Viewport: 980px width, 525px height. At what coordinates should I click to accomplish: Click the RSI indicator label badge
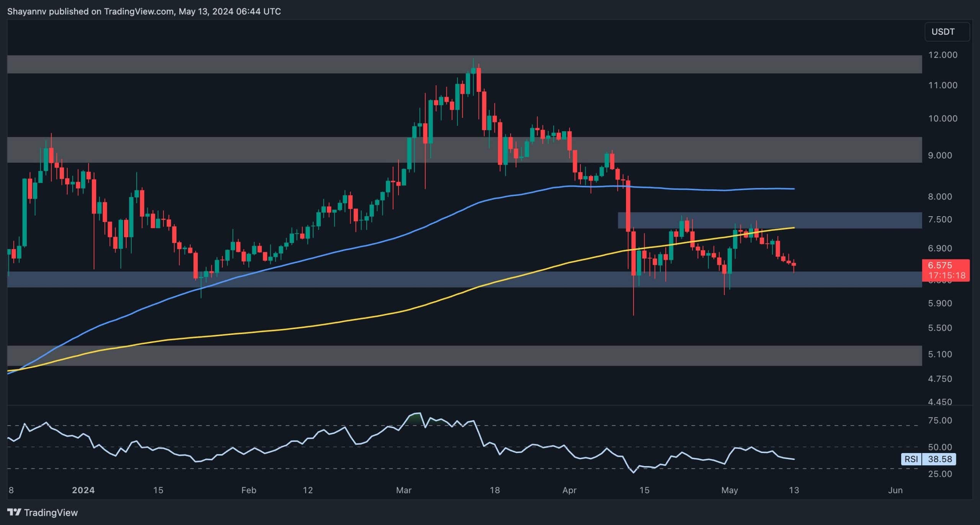[x=911, y=459]
